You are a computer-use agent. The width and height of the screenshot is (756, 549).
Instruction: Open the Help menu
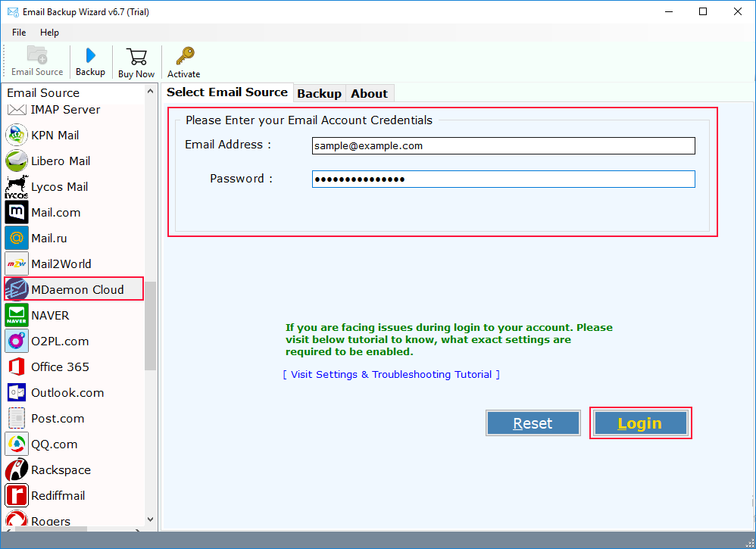[x=49, y=33]
